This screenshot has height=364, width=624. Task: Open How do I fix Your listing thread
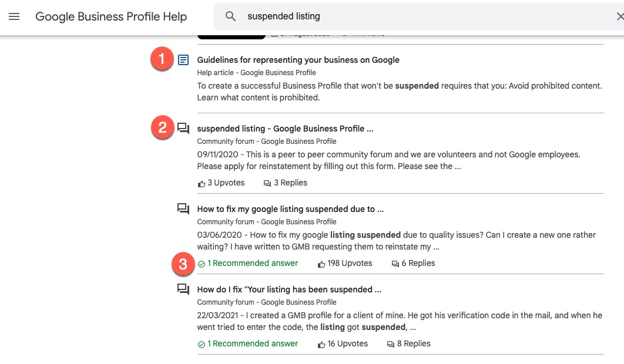pyautogui.click(x=289, y=289)
